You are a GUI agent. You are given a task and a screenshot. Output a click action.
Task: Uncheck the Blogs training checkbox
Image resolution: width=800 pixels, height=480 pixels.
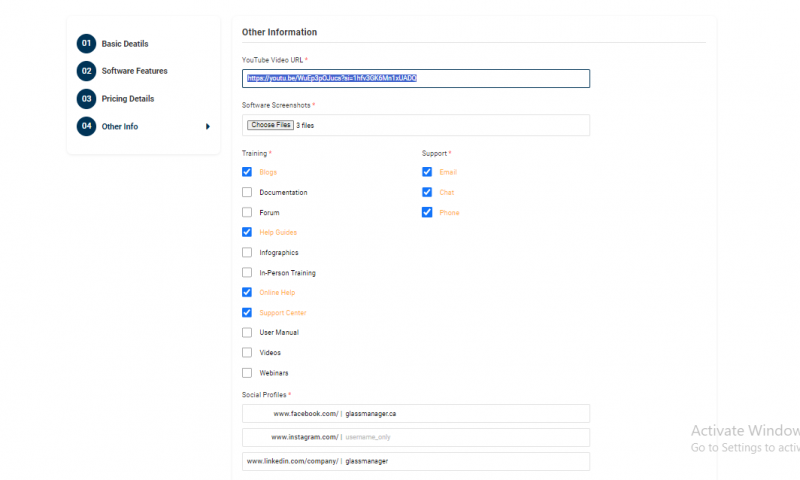(247, 172)
